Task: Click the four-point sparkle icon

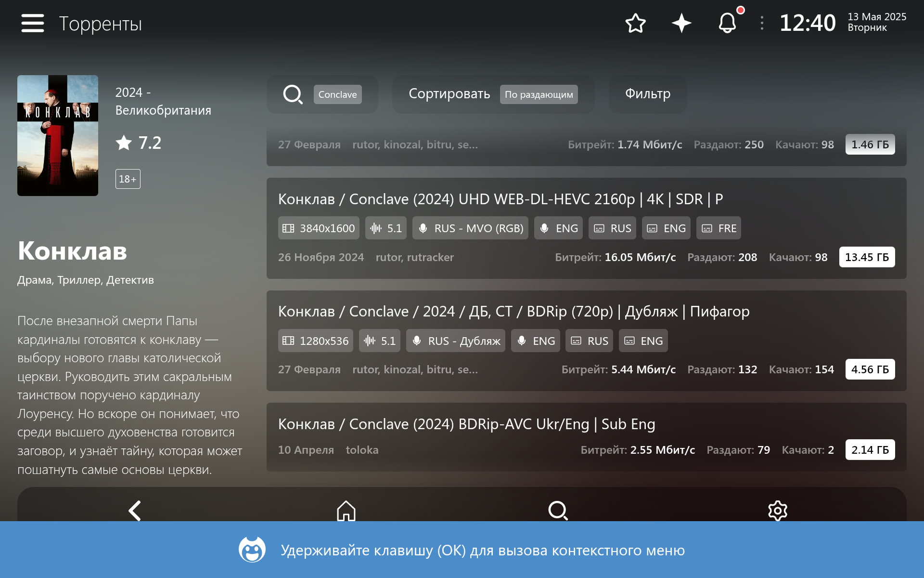Action: (681, 23)
